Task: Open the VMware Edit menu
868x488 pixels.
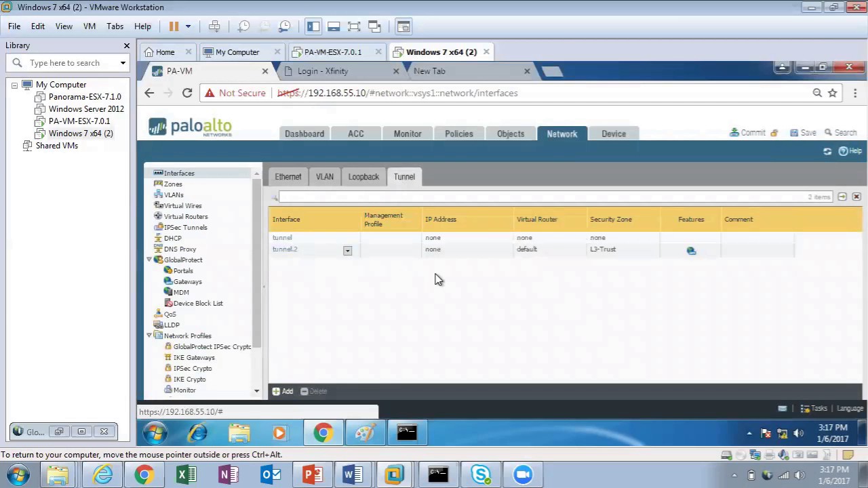Action: (x=38, y=26)
